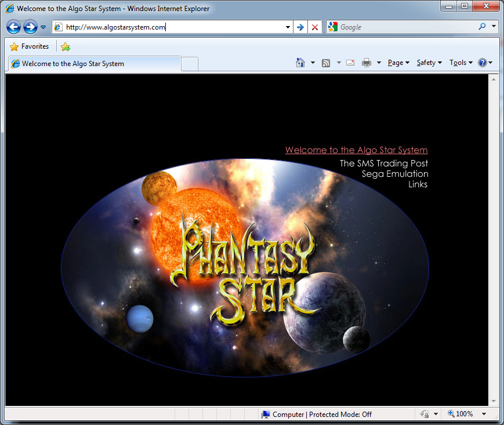Image resolution: width=504 pixels, height=425 pixels.
Task: Open the Sega Emulation link
Action: [x=394, y=174]
